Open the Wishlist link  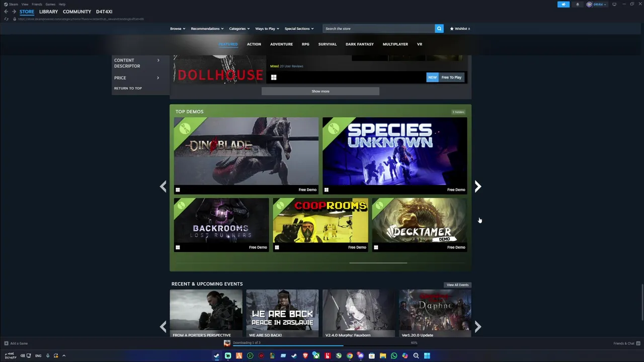tap(460, 29)
